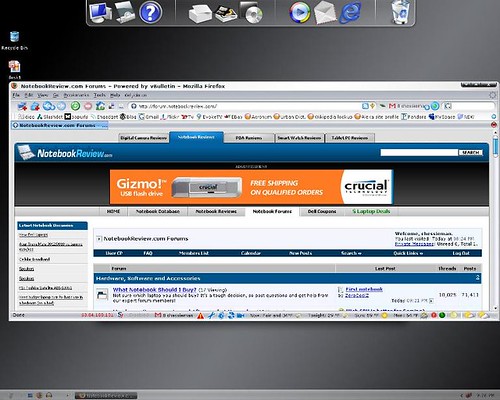
Task: Open New Posts in forum navbar
Action: (301, 253)
